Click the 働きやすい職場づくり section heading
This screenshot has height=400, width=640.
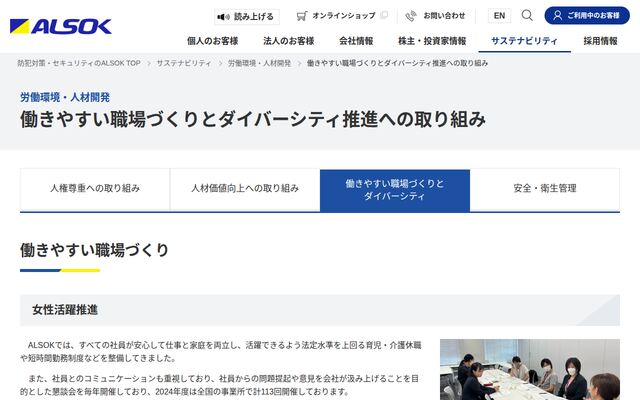pyautogui.click(x=94, y=250)
